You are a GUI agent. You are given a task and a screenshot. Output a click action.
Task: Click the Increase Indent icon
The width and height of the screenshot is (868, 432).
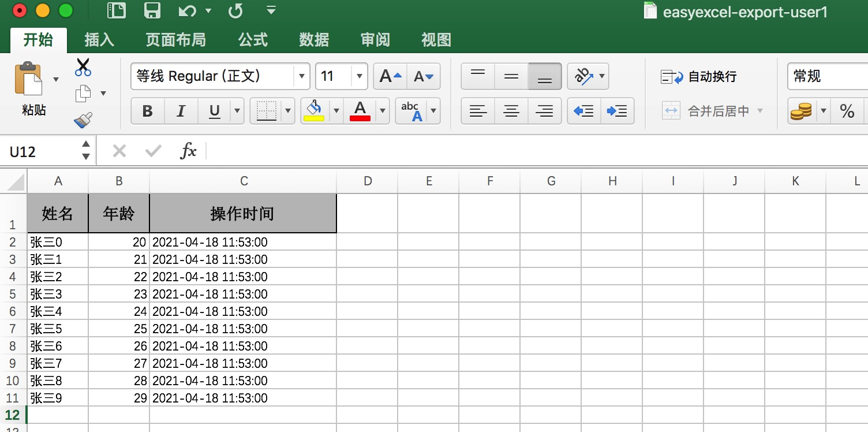tap(617, 111)
